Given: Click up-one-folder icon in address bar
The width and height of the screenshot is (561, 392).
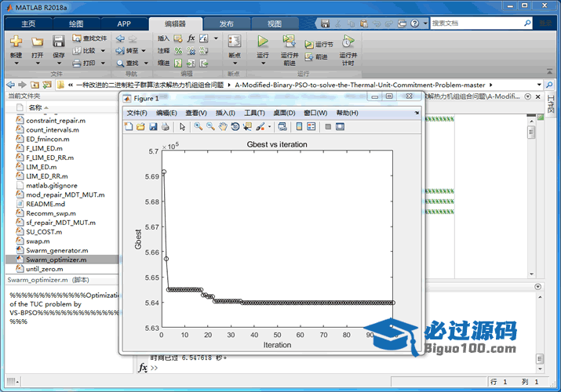Looking at the screenshot, I should (x=35, y=85).
